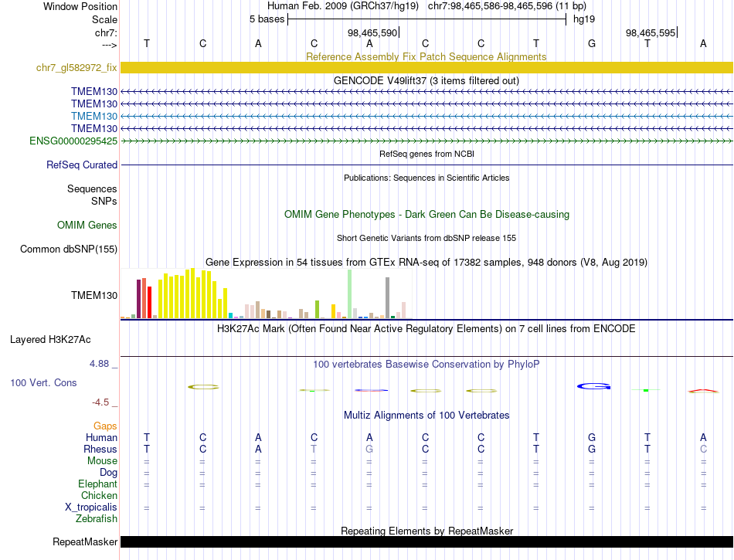The height and width of the screenshot is (560, 734).
Task: Select the X_tropicalis species label
Action: [91, 507]
